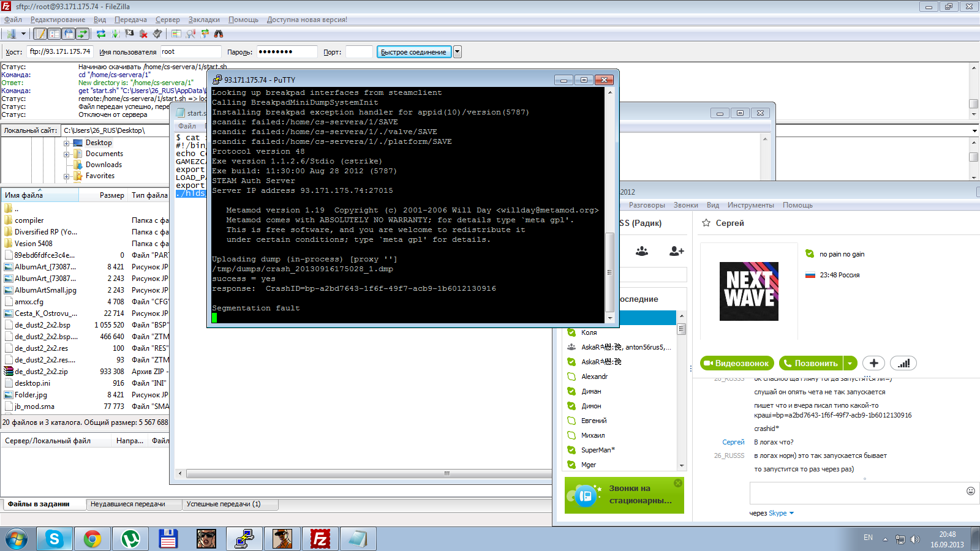Switch to Неудавшиеся передачи tab
Screen dimensions: 980x551
pos(134,504)
